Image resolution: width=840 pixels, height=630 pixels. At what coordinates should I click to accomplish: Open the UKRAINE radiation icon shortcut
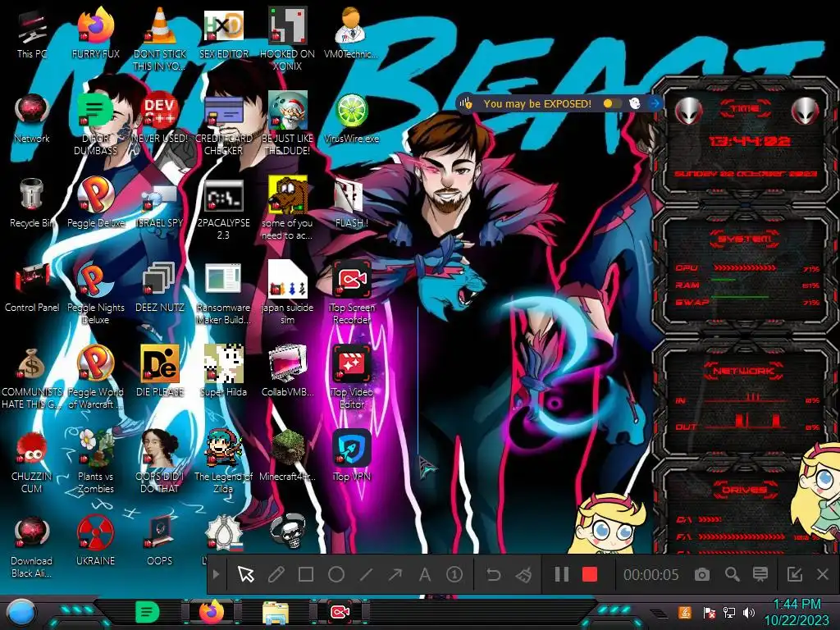(x=95, y=541)
